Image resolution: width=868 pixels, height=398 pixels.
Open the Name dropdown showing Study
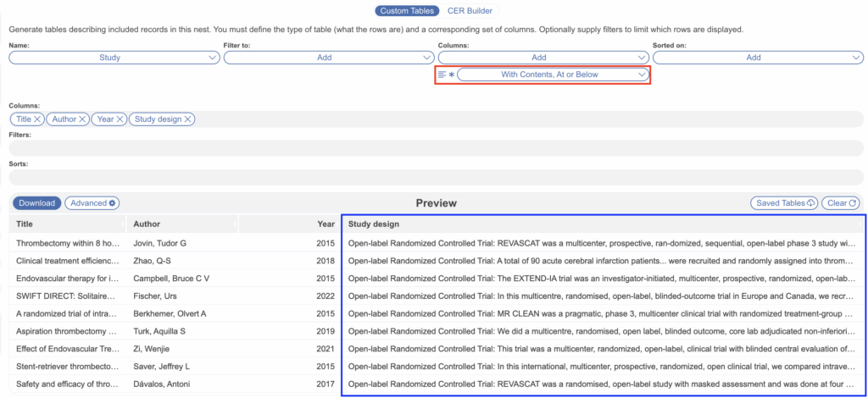click(x=114, y=58)
